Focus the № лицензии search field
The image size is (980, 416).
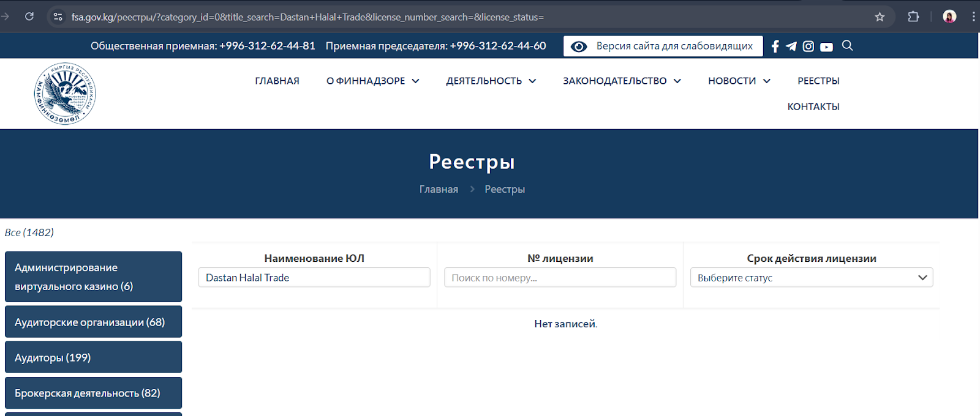pyautogui.click(x=560, y=278)
